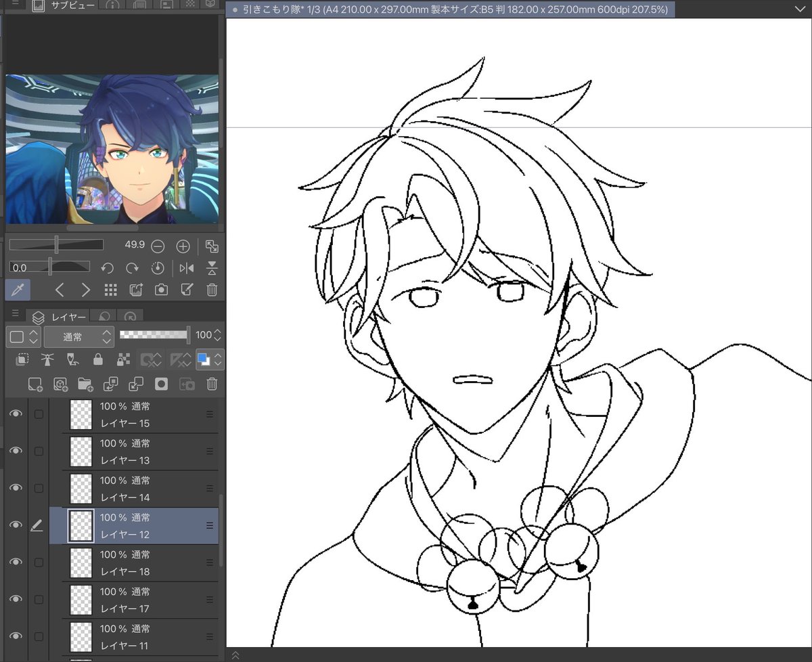Fit Sub View image to panel
Viewport: 812px width, 662px height.
[212, 246]
